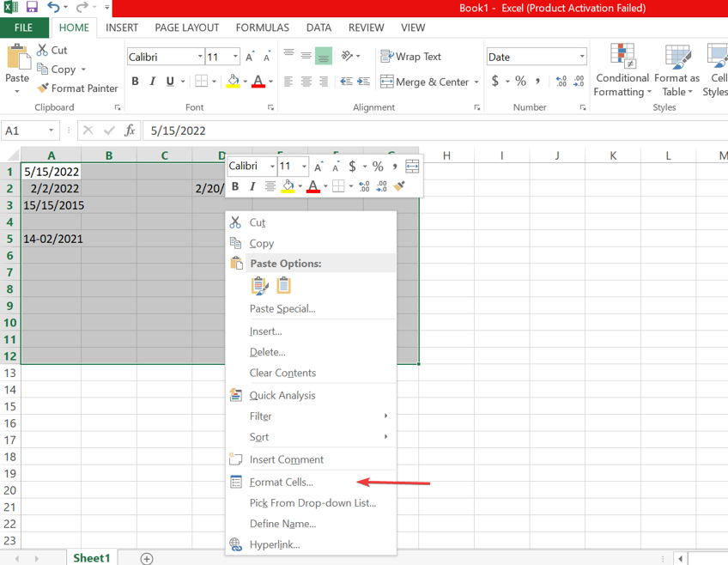Expand the Sort submenu in context menu
Image resolution: width=728 pixels, height=565 pixels.
(x=311, y=437)
